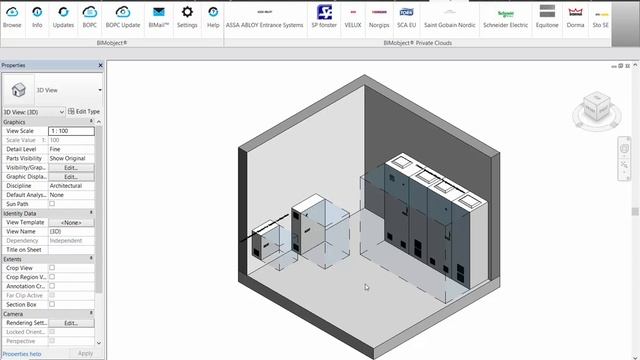Open the Properties help link
640x360 pixels.
click(22, 354)
